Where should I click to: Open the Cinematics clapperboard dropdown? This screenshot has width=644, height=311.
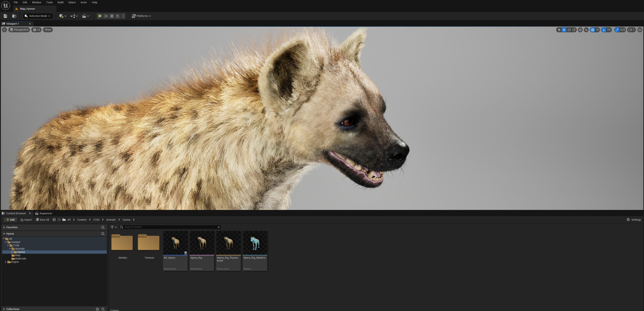click(x=86, y=16)
